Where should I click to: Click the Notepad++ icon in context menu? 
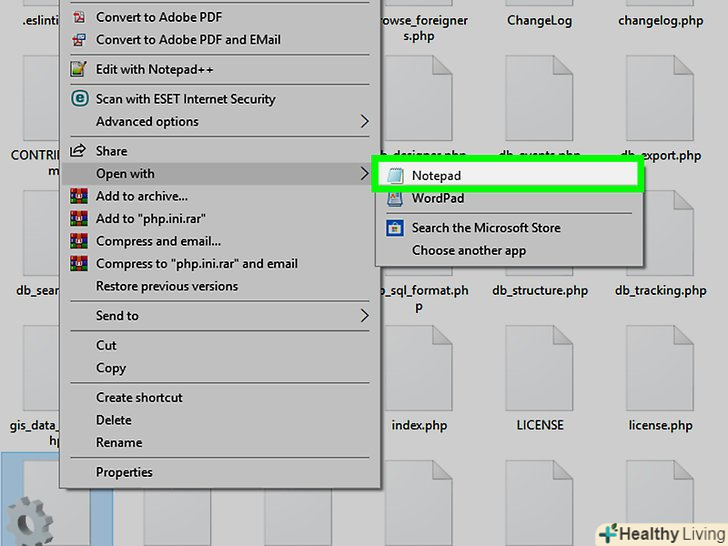tap(78, 69)
